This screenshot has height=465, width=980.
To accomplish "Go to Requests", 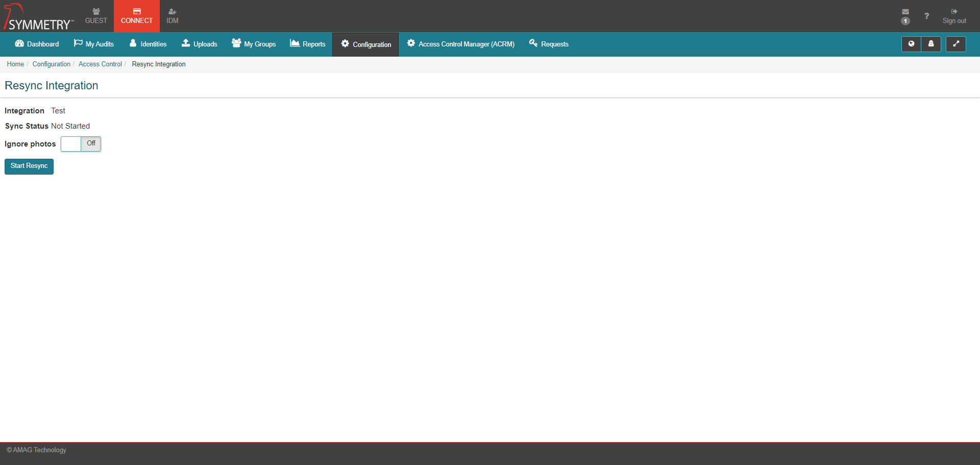I will click(x=549, y=44).
